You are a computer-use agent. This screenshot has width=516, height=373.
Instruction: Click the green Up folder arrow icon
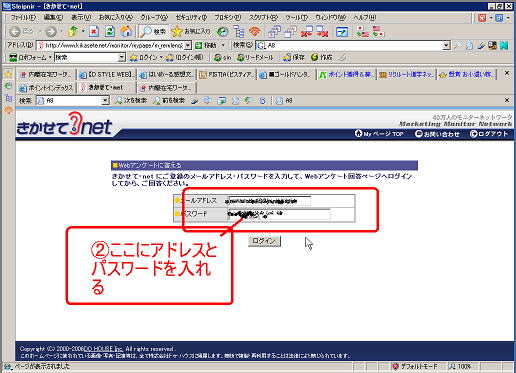tap(73, 32)
